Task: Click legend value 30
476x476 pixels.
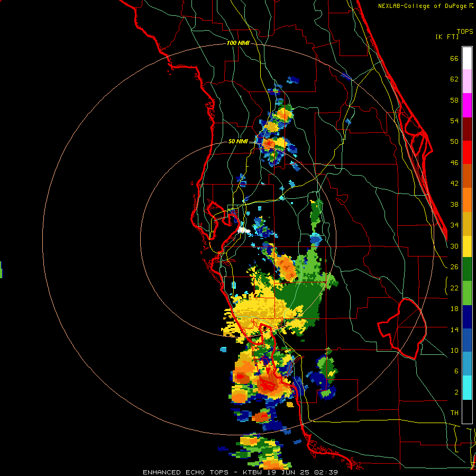Action: [x=454, y=246]
